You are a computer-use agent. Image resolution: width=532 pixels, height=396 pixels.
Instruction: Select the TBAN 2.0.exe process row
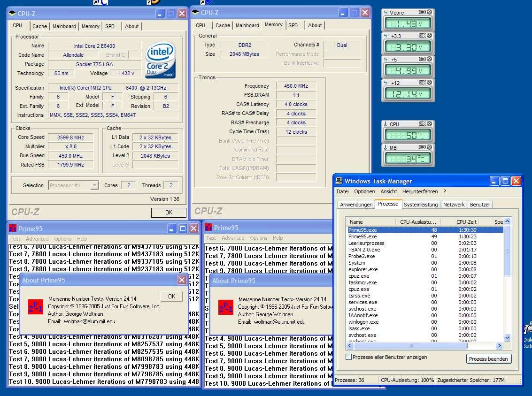tap(425, 250)
